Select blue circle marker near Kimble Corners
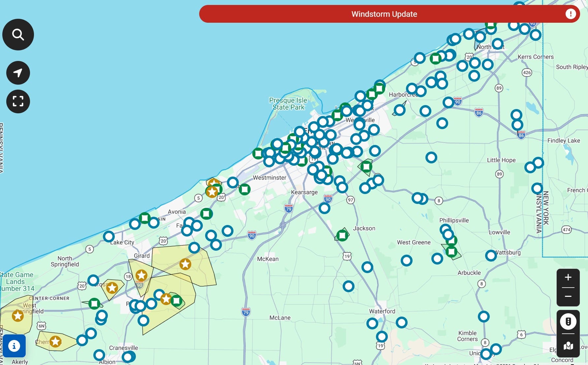The image size is (588, 365). tap(484, 317)
